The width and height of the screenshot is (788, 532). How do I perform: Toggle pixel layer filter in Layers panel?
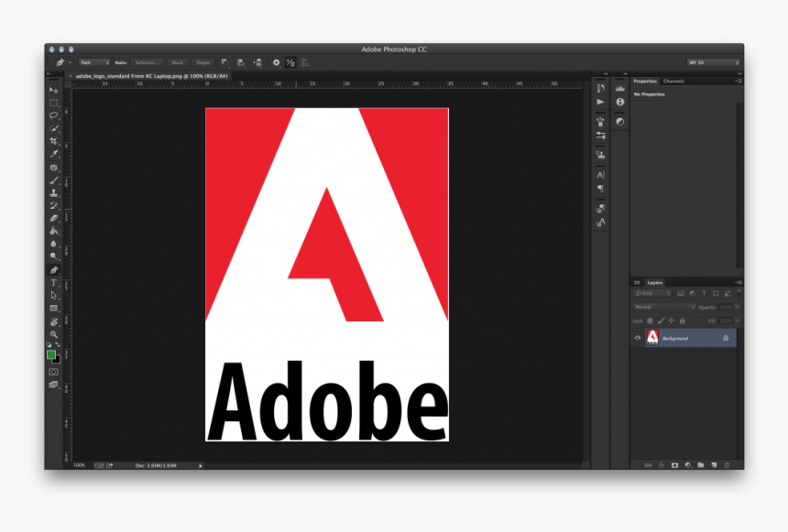pyautogui.click(x=681, y=293)
